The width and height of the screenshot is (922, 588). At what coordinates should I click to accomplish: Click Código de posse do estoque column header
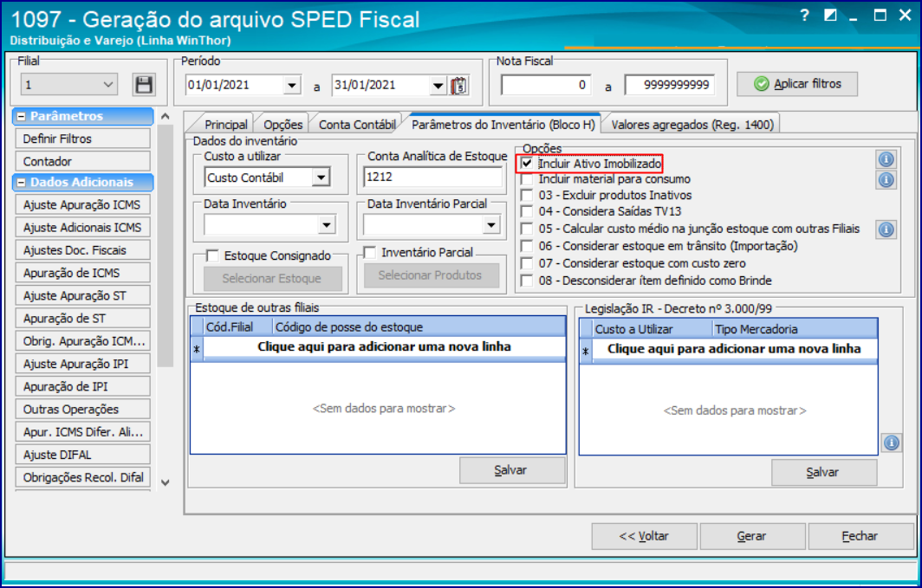419,327
